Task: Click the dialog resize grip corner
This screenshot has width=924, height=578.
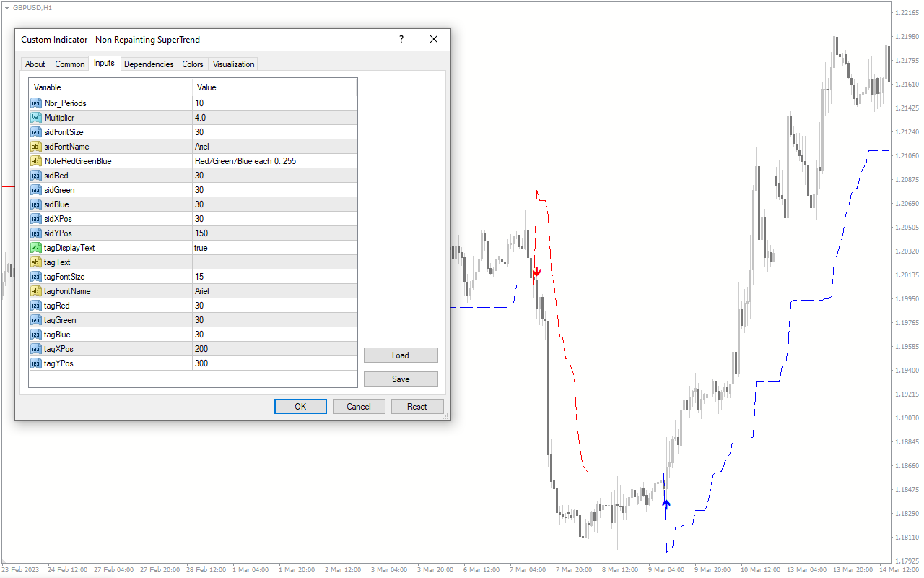Action: click(446, 417)
